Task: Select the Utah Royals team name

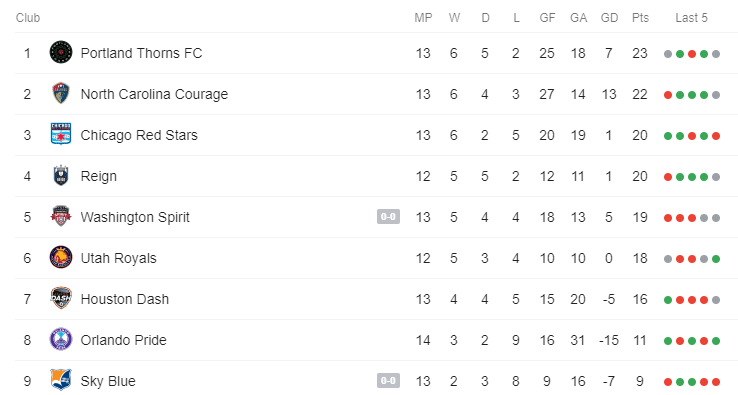Action: pyautogui.click(x=119, y=258)
